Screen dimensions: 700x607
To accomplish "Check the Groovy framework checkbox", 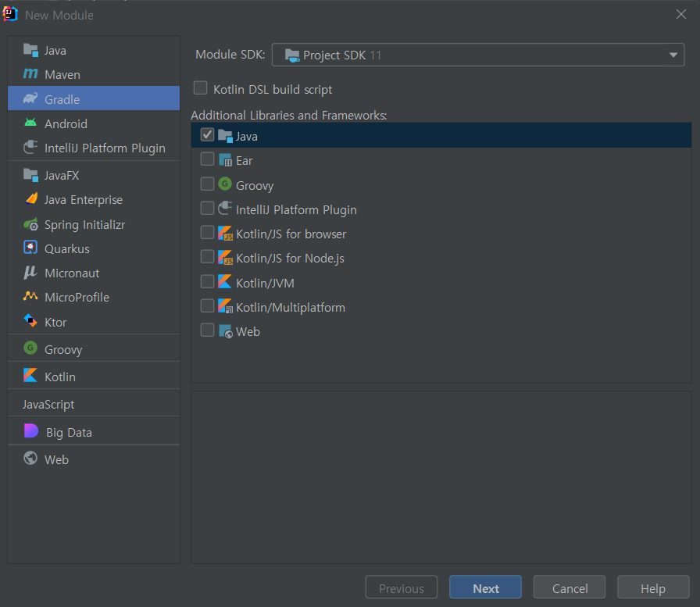I will click(207, 184).
